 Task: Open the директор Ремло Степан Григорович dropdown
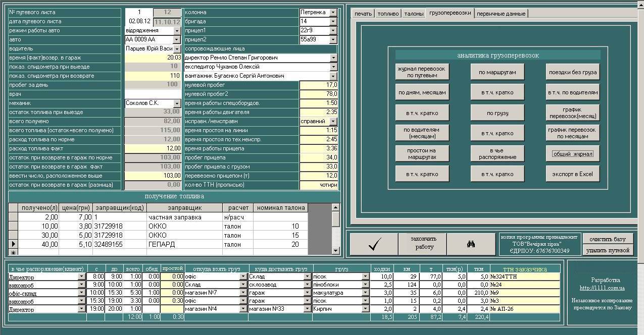coord(333,58)
